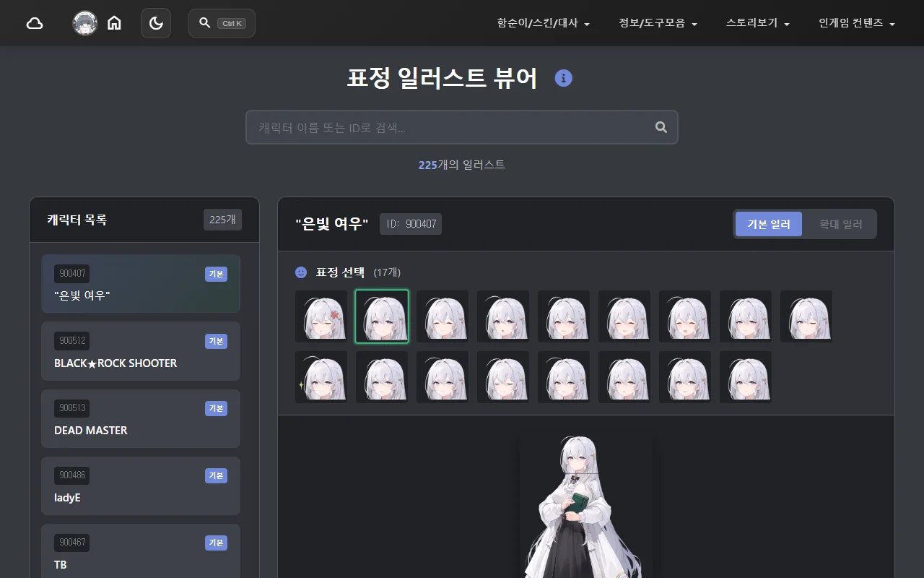Open quick search Ctrl K button

tap(222, 23)
